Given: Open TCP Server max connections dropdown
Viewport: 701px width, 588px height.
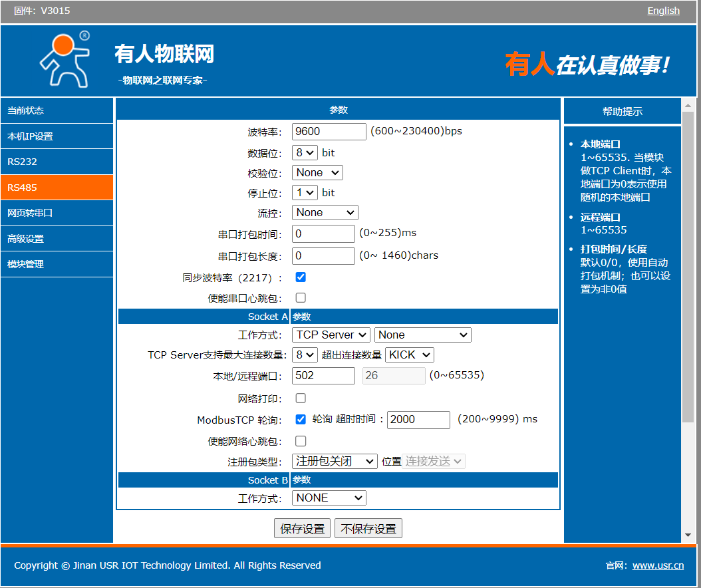Looking at the screenshot, I should coord(305,355).
